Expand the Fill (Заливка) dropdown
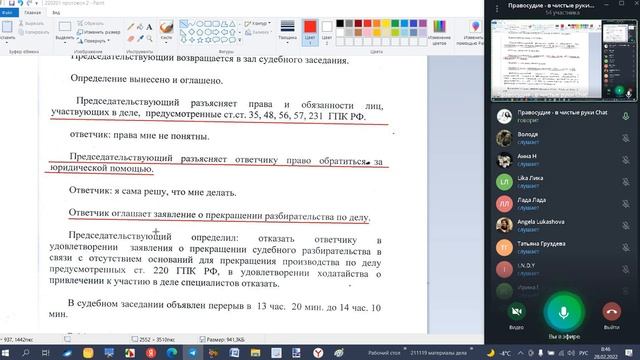Viewport: 640px width, 360px height. [x=271, y=32]
